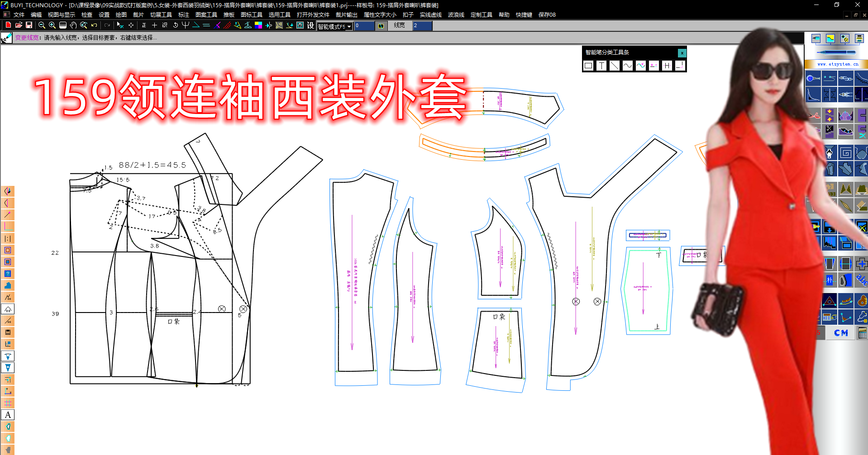Click the open-file folder icon on the toolbar
The height and width of the screenshot is (455, 868).
point(19,26)
